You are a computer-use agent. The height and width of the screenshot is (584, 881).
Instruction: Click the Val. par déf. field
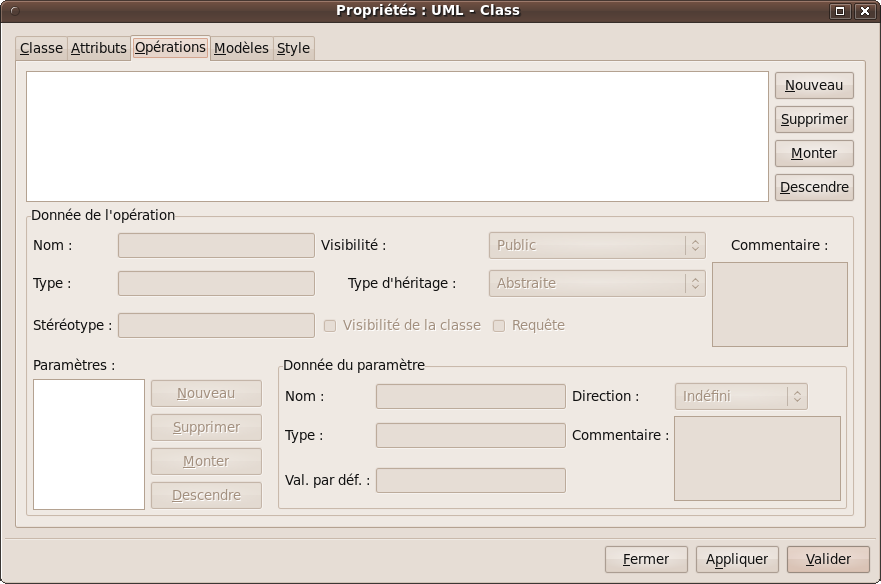point(470,480)
